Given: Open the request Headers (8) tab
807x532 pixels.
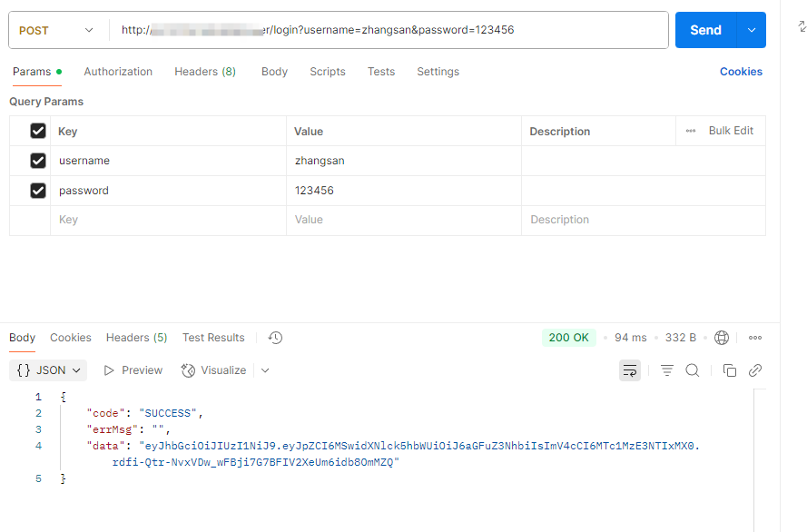Looking at the screenshot, I should [x=205, y=72].
